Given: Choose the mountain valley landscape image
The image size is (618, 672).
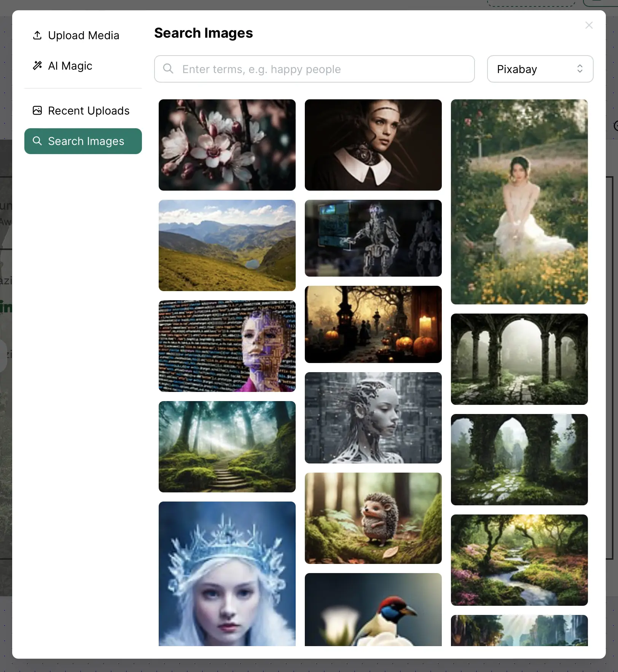Looking at the screenshot, I should tap(227, 246).
